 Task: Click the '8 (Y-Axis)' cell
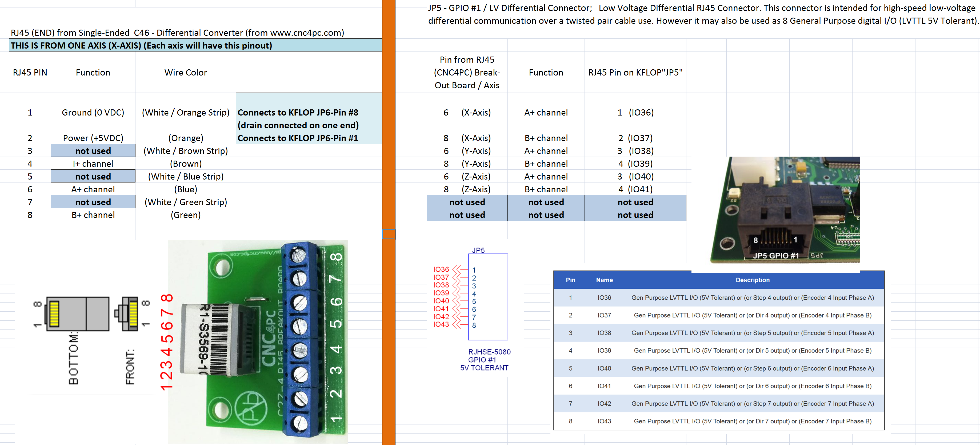(467, 164)
